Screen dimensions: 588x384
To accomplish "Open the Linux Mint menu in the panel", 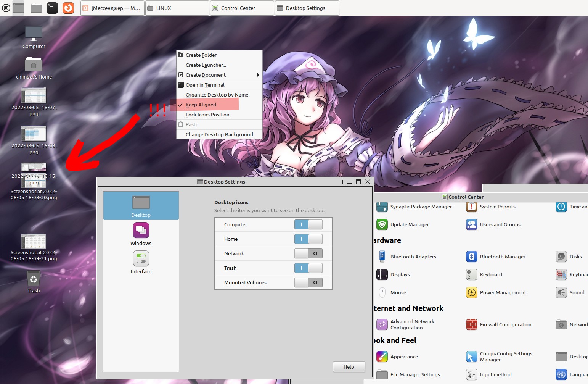I will tap(6, 8).
